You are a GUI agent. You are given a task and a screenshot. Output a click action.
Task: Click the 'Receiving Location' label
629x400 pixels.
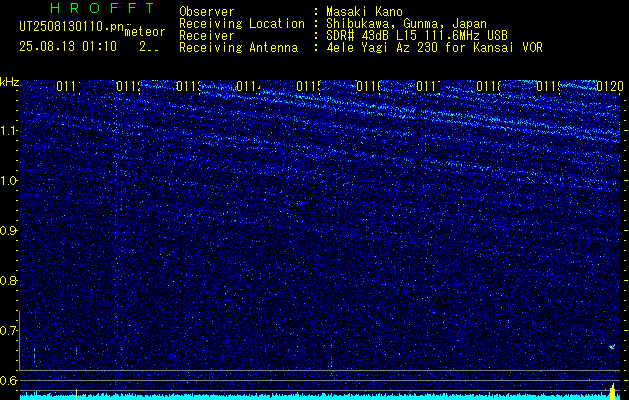(242, 24)
